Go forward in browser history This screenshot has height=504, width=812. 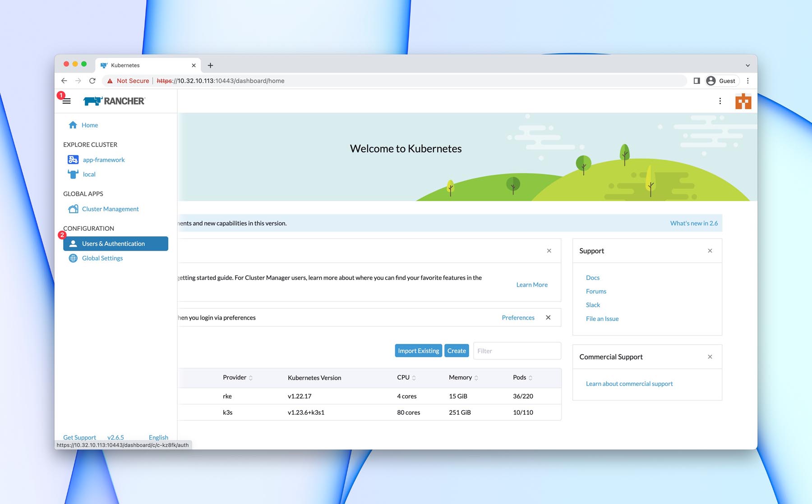click(x=78, y=81)
